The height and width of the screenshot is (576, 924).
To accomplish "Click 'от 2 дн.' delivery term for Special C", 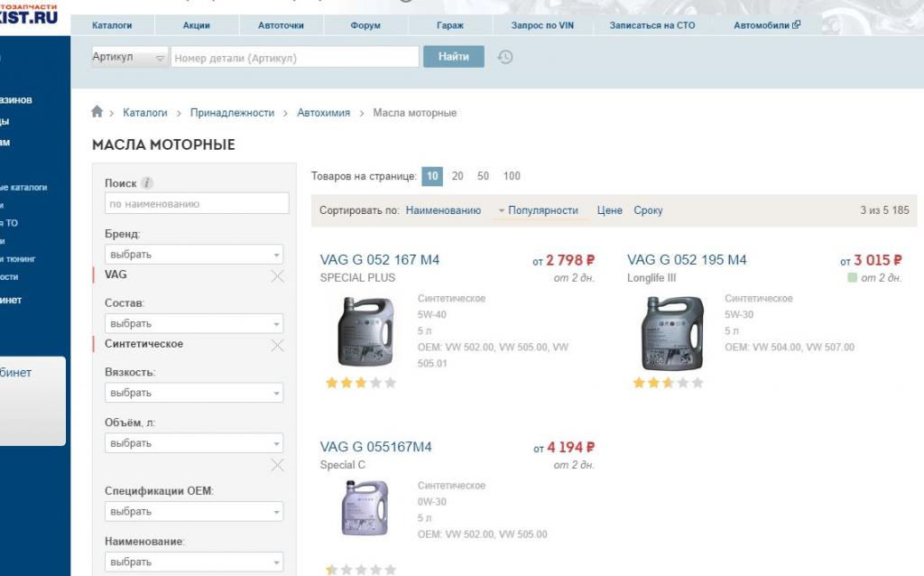I will 574,465.
